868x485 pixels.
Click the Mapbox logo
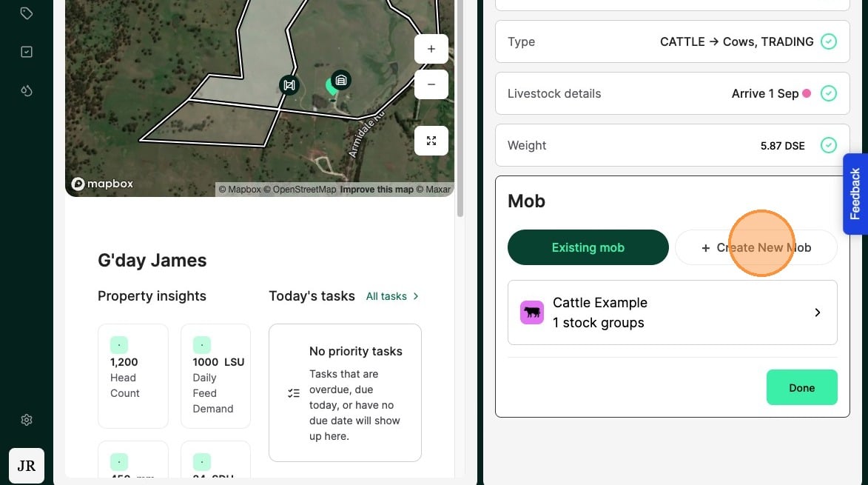tap(102, 184)
